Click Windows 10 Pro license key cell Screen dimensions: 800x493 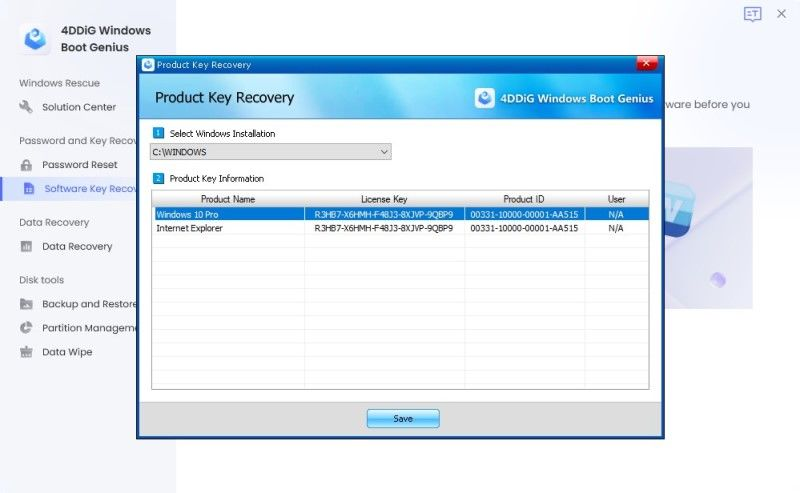pyautogui.click(x=384, y=214)
